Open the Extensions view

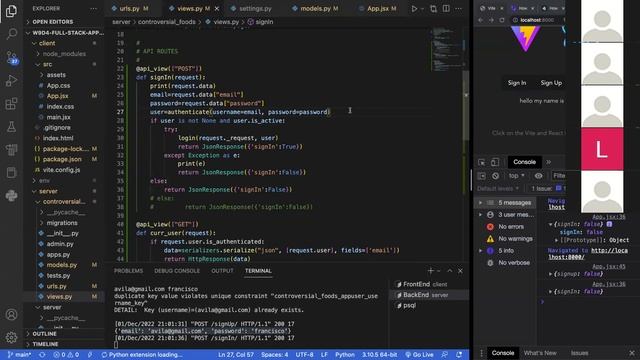[x=11, y=104]
